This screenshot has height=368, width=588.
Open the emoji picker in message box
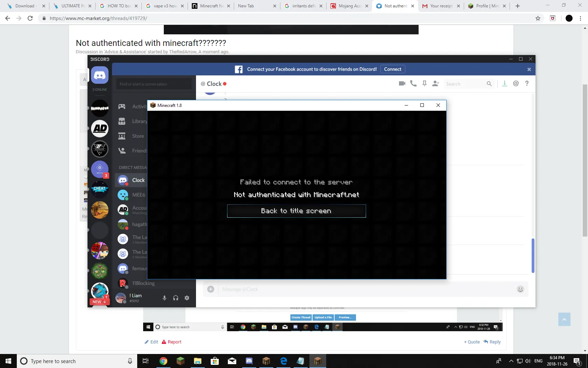(520, 289)
